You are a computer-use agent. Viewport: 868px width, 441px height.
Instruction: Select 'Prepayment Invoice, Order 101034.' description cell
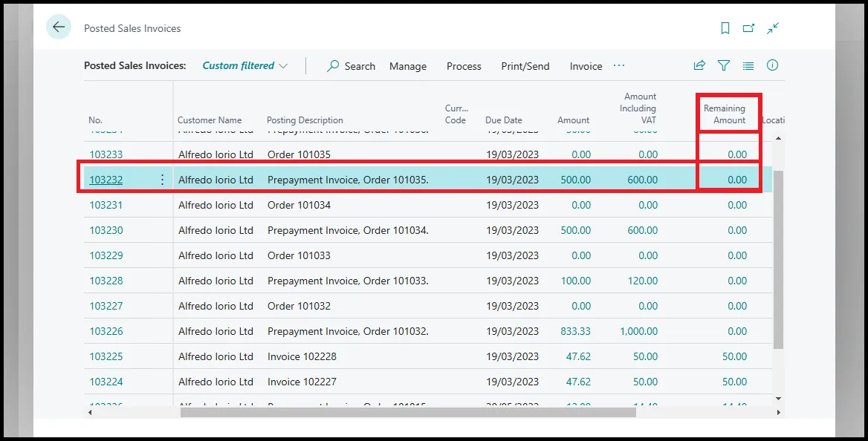pos(348,230)
